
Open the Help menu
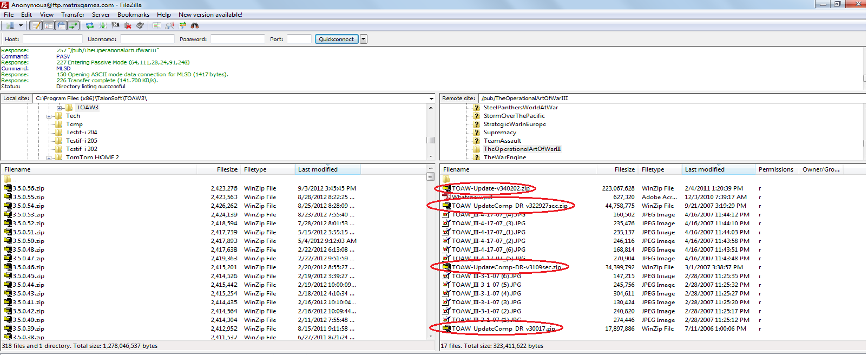tap(164, 15)
